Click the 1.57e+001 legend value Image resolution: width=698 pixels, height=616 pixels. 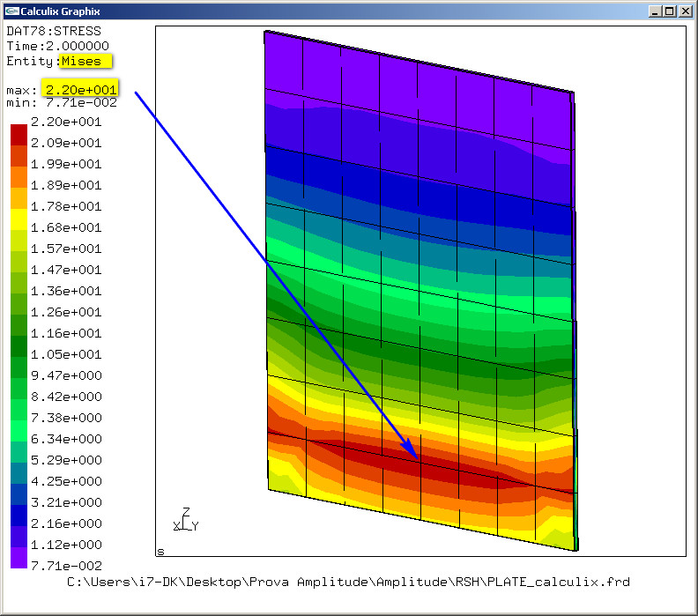66,249
